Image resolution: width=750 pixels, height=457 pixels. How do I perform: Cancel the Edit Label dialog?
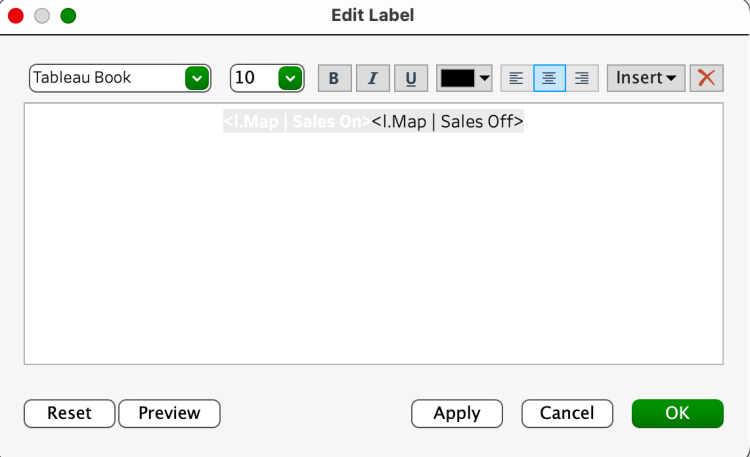click(x=567, y=413)
